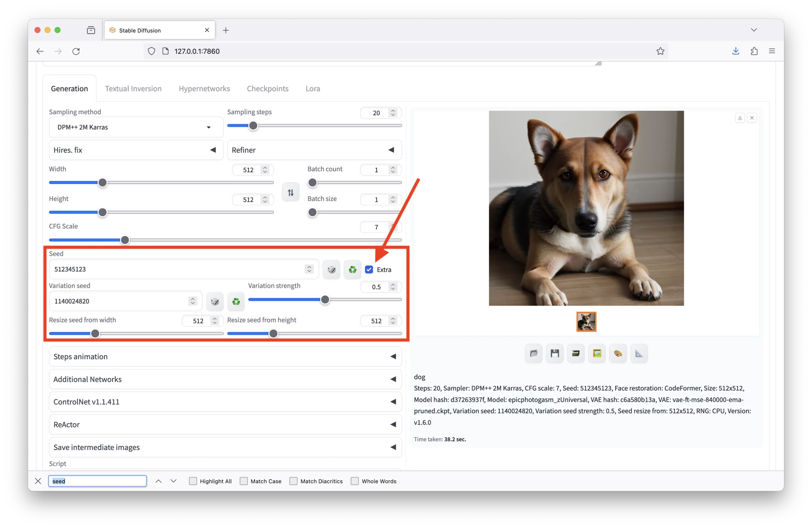The width and height of the screenshot is (812, 528).
Task: Enable Match Case option
Action: (x=244, y=481)
